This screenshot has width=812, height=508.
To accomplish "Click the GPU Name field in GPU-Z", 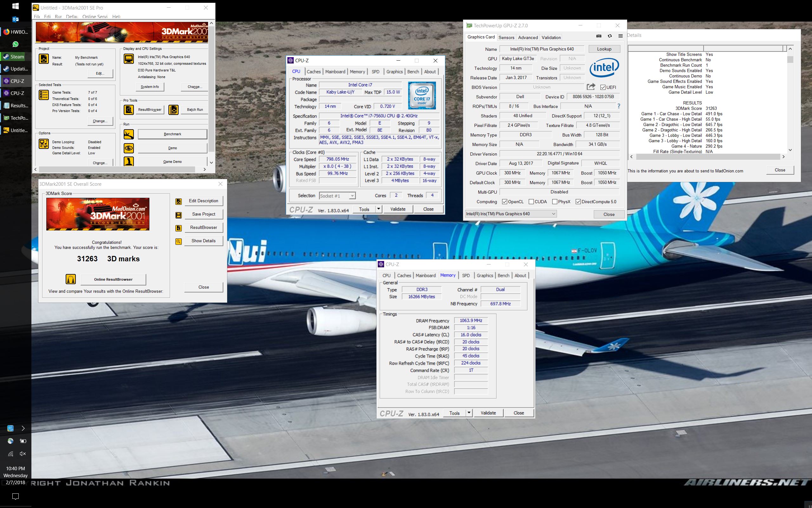I will coord(541,49).
